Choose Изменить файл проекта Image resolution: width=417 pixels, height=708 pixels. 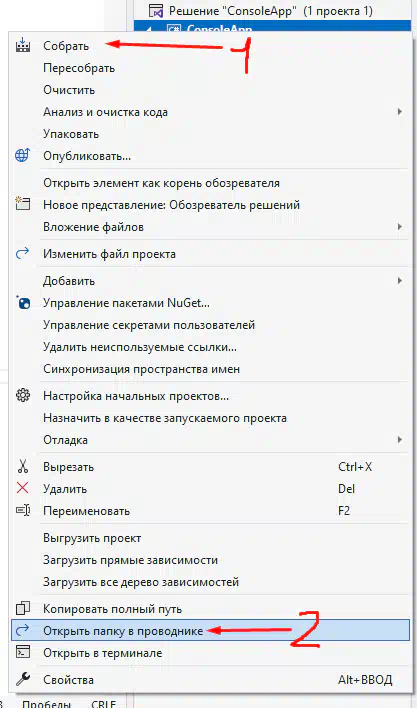109,254
